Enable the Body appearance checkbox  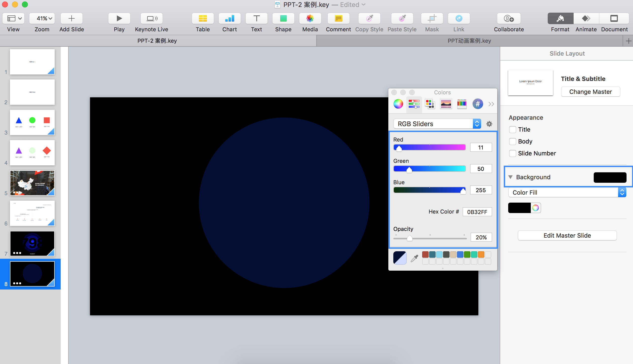[512, 142]
